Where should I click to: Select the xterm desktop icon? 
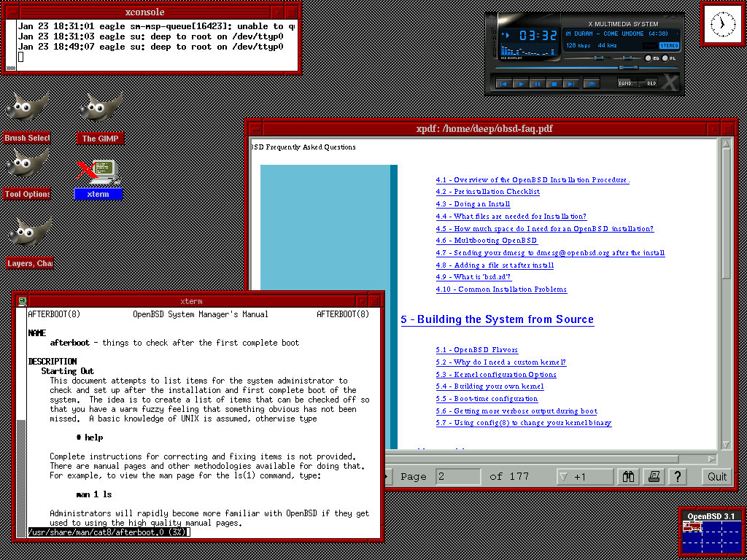(98, 179)
